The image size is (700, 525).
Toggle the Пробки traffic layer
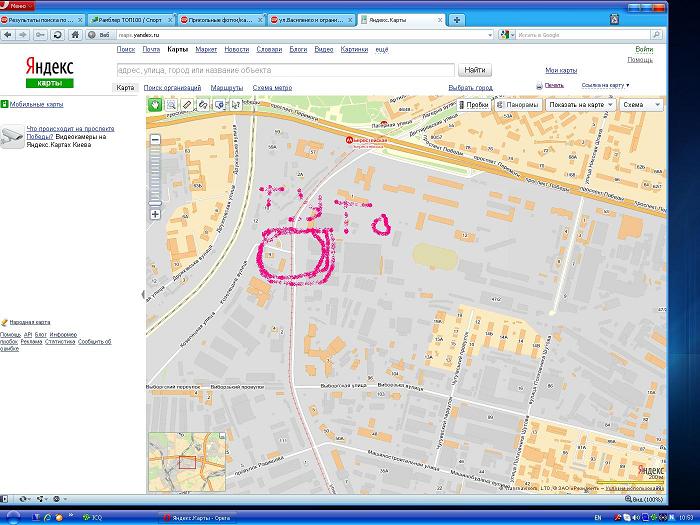474,104
